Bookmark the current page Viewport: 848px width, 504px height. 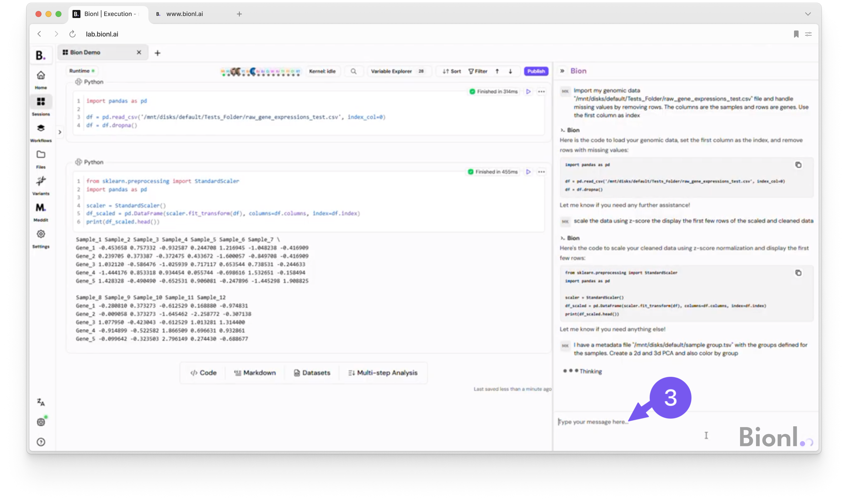[796, 34]
